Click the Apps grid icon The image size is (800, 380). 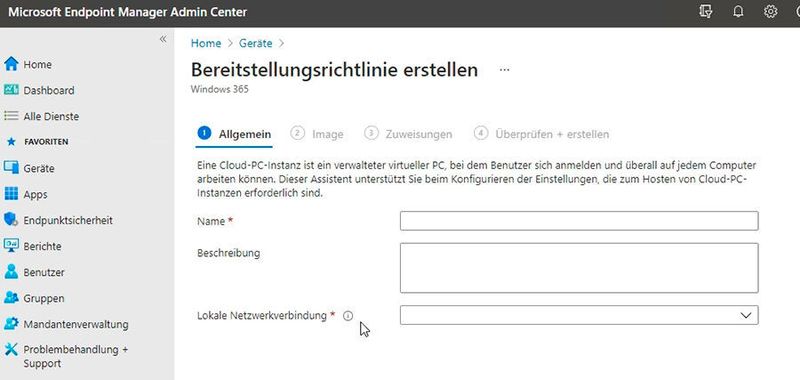pos(11,194)
